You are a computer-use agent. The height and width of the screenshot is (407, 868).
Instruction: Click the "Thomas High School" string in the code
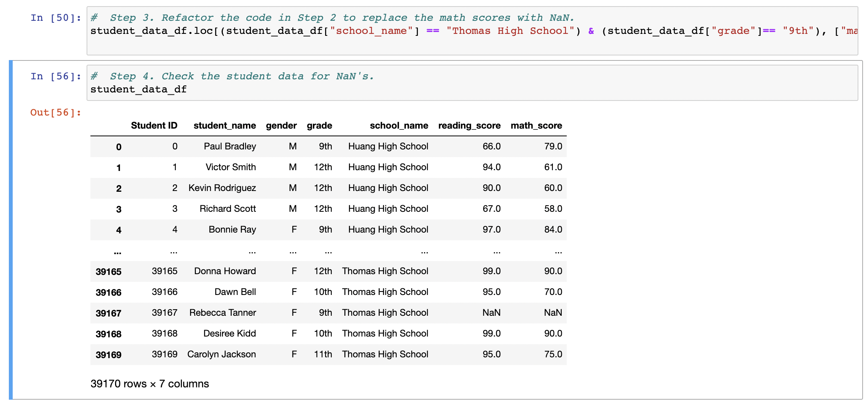[511, 31]
